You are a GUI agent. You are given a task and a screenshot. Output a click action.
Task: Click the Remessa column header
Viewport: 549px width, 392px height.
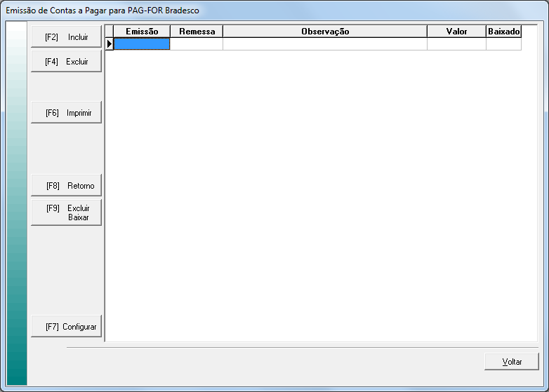click(x=197, y=32)
